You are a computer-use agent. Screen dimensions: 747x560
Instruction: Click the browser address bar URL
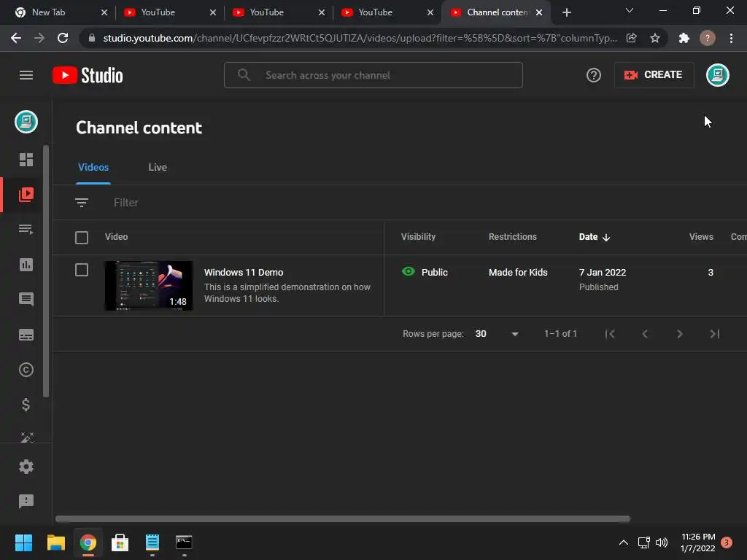point(360,38)
